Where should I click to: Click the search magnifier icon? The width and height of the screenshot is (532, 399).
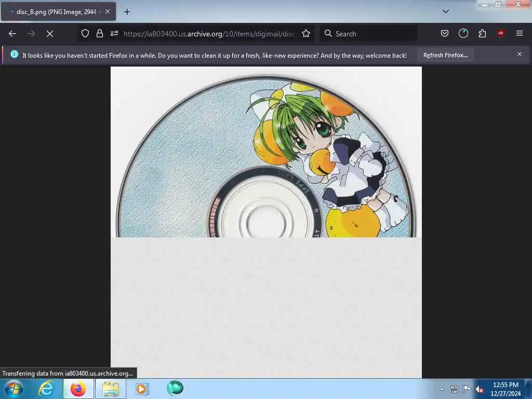tap(328, 33)
